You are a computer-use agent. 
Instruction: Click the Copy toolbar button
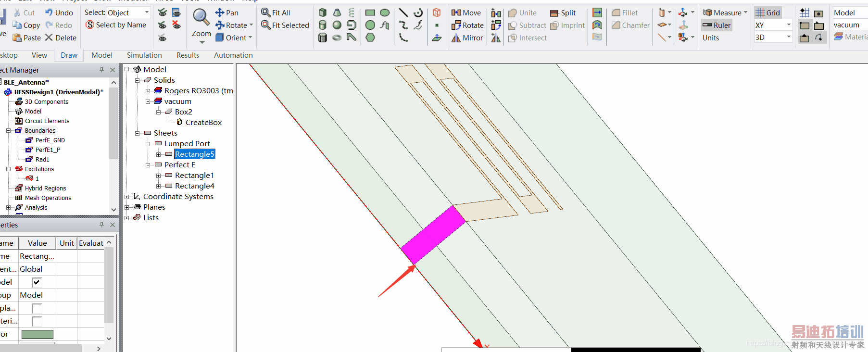pos(26,25)
